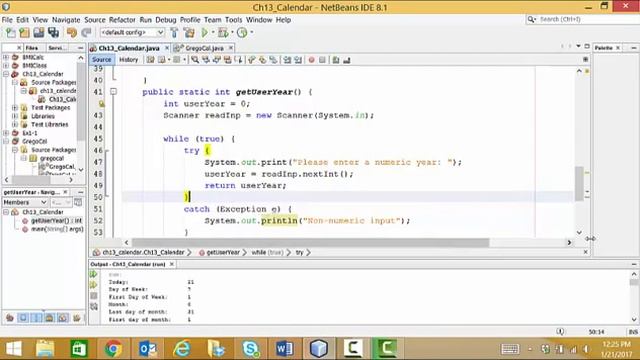
Task: Toggle Show Non-Public Members filter in Navigator
Action: [49, 318]
